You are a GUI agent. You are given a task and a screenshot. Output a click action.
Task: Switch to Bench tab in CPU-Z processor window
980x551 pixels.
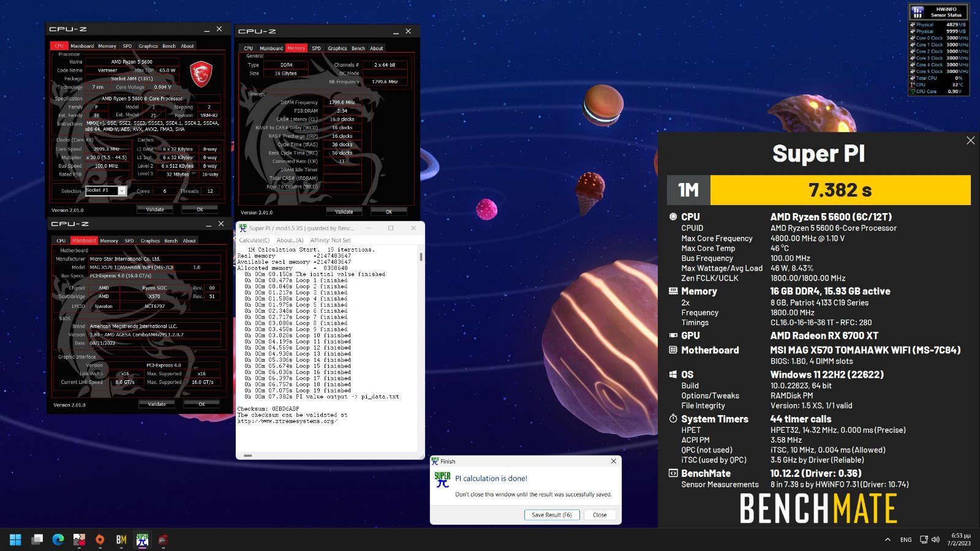[x=169, y=46]
